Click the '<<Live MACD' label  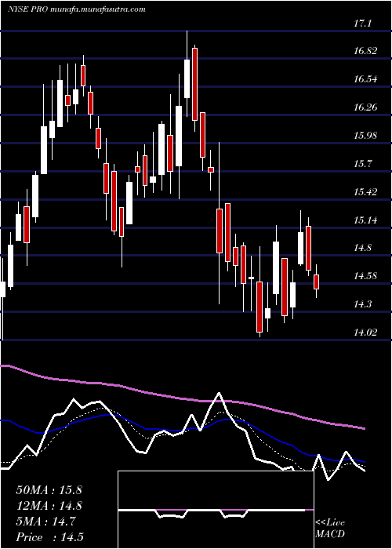pos(330,529)
